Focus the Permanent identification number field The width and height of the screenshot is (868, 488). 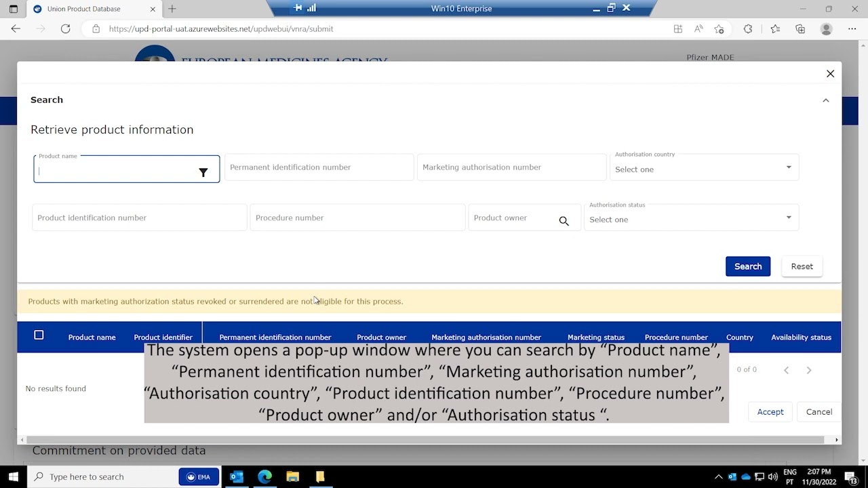click(x=319, y=167)
